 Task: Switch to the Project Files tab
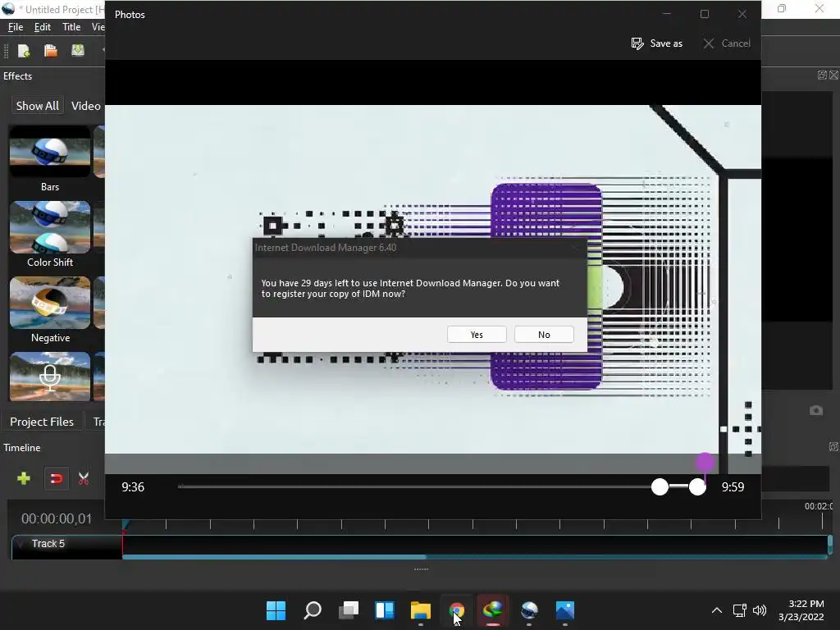coord(42,422)
